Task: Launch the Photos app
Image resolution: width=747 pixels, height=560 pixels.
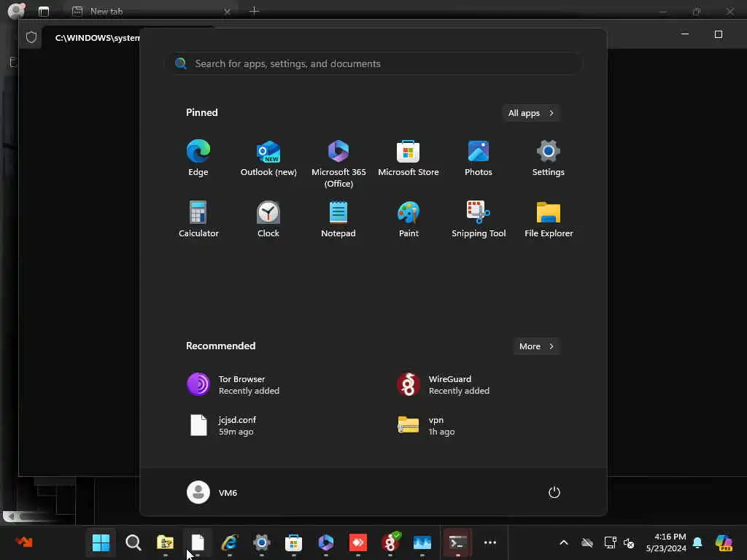Action: coord(479,158)
